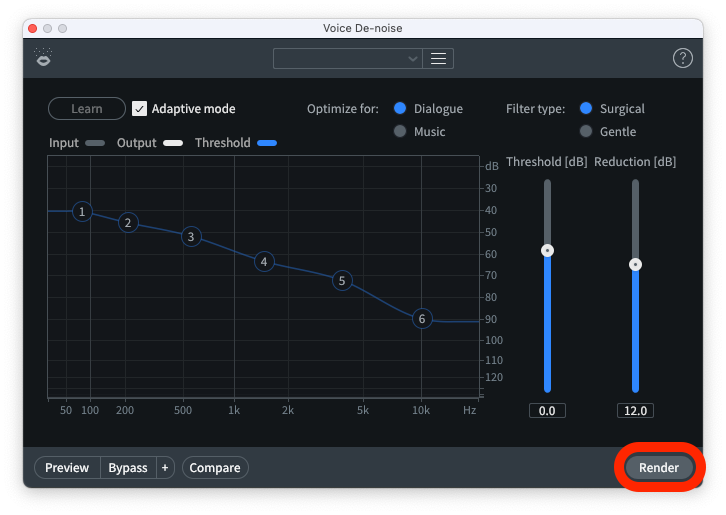Image resolution: width=726 pixels, height=515 pixels.
Task: Click the Reduction slider handle
Action: click(635, 265)
